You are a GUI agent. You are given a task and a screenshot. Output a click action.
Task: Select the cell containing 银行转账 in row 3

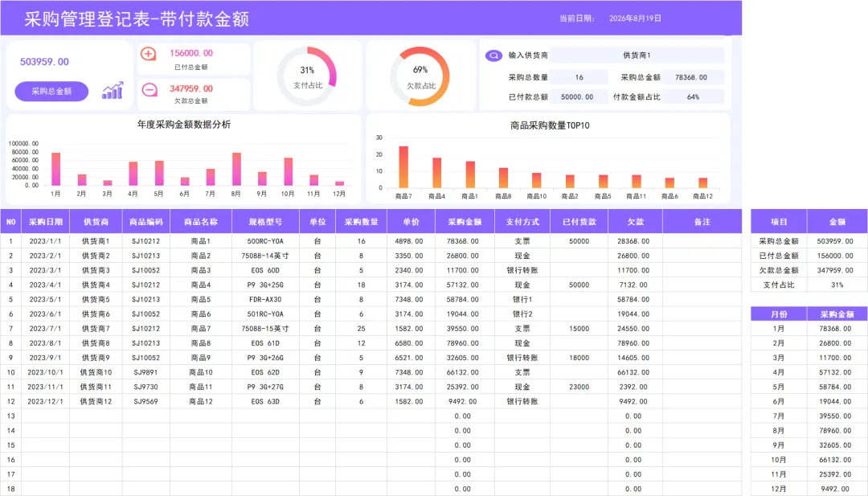(522, 270)
